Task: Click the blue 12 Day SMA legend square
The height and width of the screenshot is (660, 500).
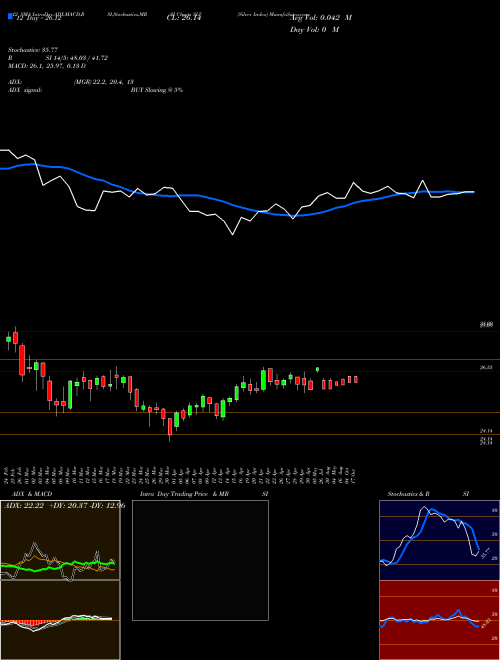Action: coord(10,16)
